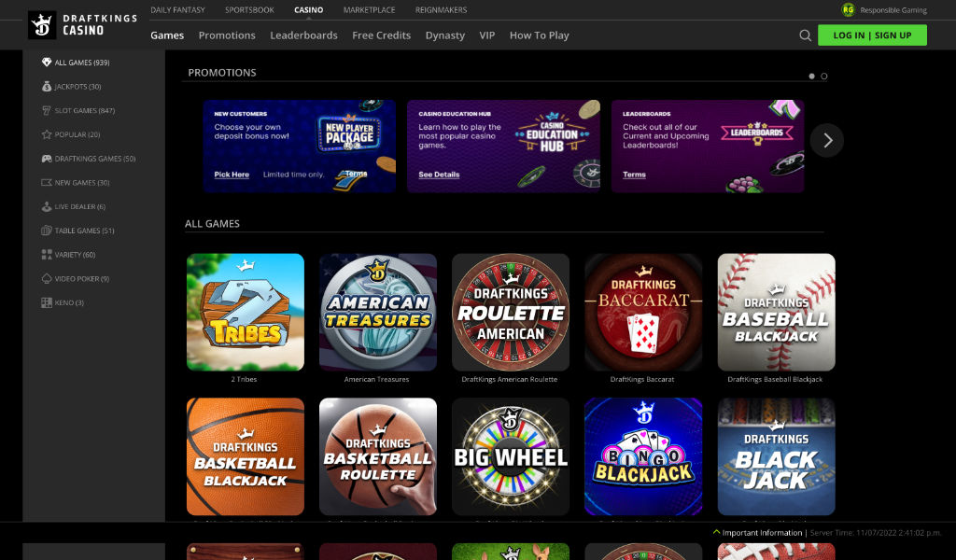Open the DraftKings American Roulette thumbnail
The image size is (956, 560).
coord(511,312)
